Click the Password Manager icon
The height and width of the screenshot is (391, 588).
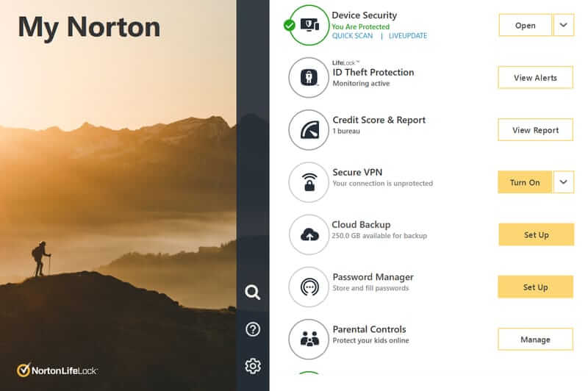point(309,287)
